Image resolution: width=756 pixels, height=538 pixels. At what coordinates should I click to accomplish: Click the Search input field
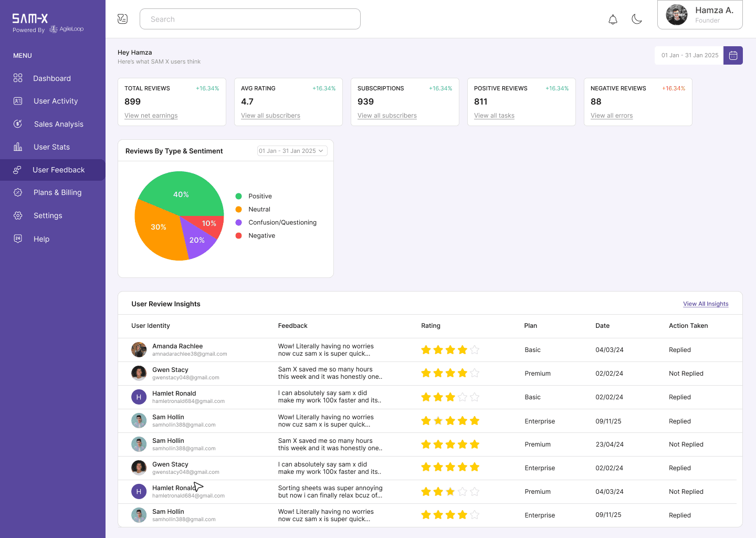[250, 19]
